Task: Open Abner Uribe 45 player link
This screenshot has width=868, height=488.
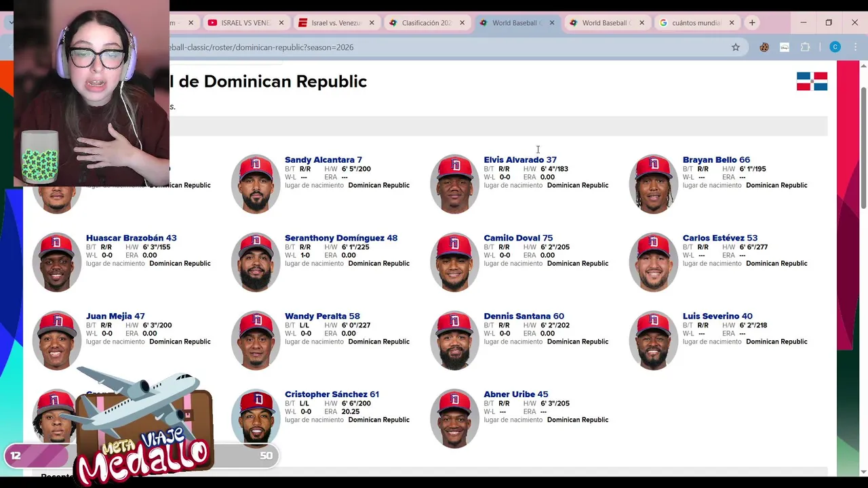Action: pyautogui.click(x=515, y=394)
